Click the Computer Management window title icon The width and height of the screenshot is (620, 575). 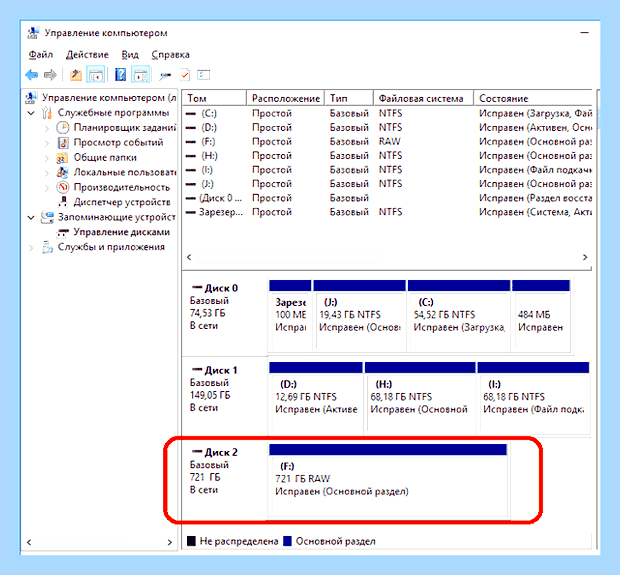33,33
